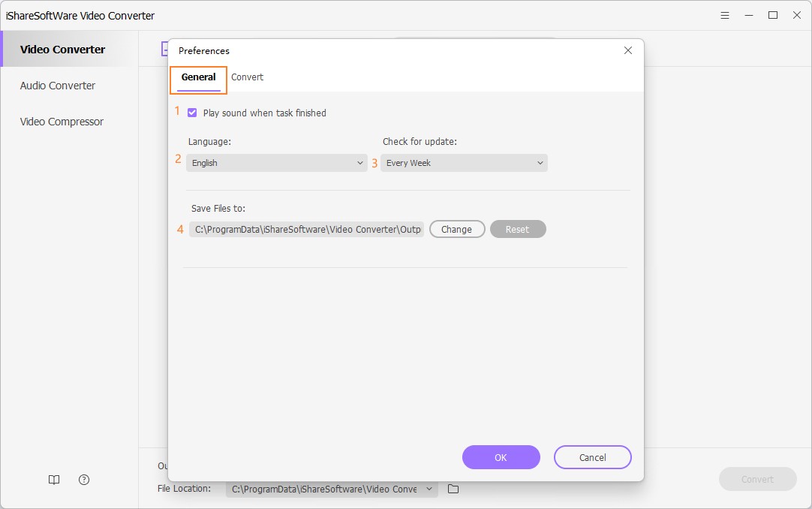The width and height of the screenshot is (812, 509).
Task: Open output folder icon beside File Location
Action: [x=453, y=489]
